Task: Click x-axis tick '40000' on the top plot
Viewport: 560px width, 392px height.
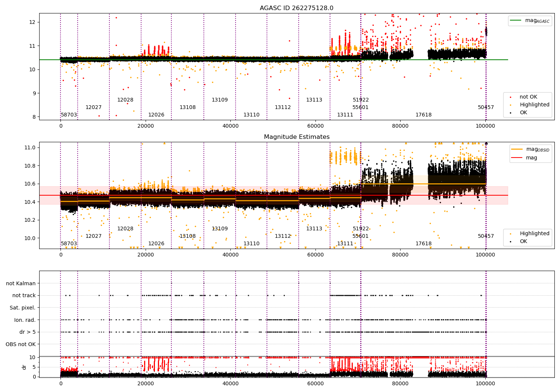Action: click(230, 126)
